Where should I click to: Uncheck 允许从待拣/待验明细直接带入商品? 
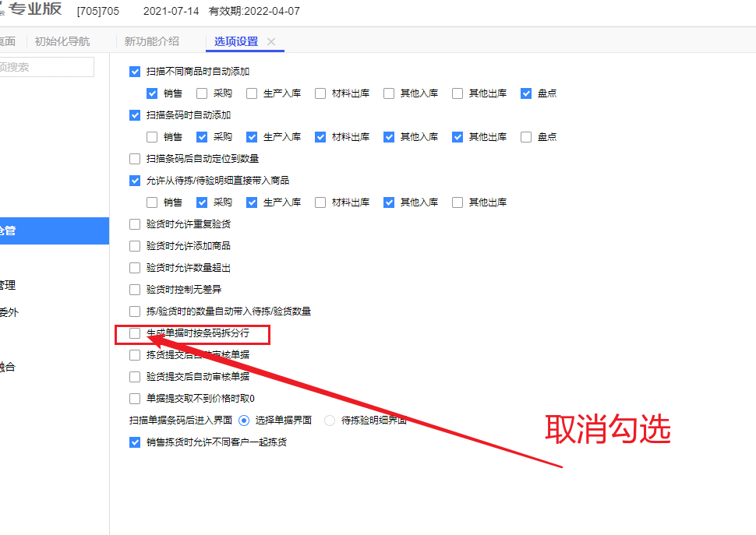coord(135,181)
